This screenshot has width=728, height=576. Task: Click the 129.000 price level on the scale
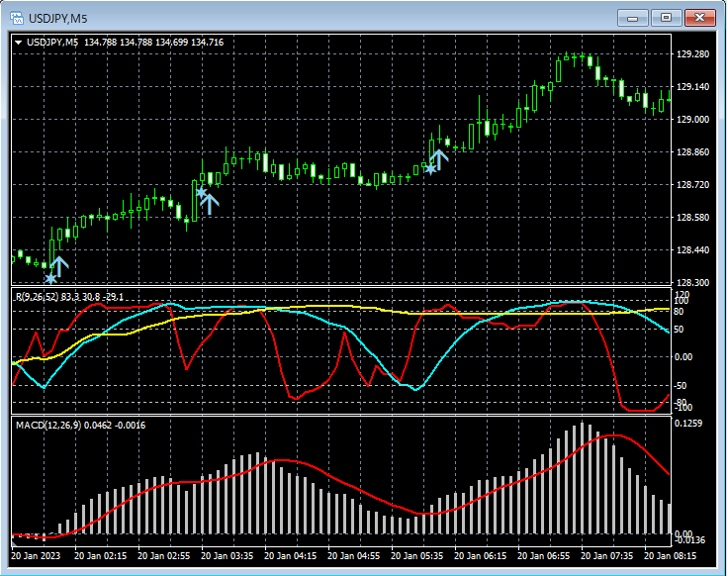coord(692,120)
